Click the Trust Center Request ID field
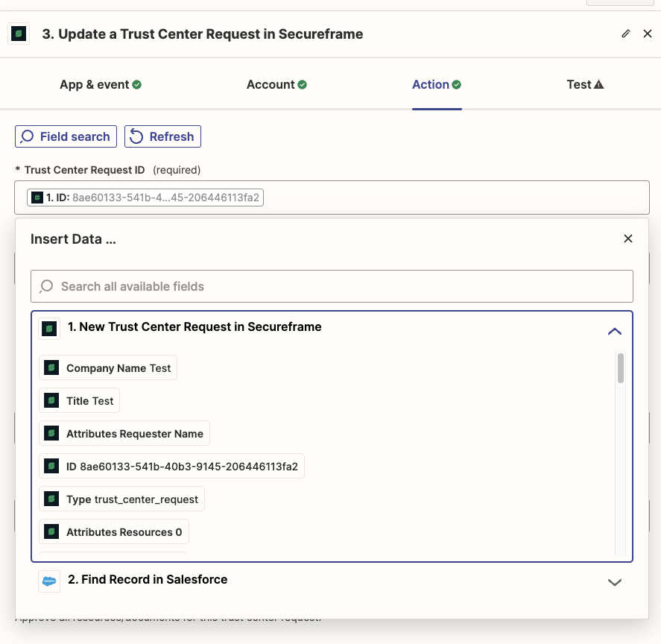 [332, 198]
